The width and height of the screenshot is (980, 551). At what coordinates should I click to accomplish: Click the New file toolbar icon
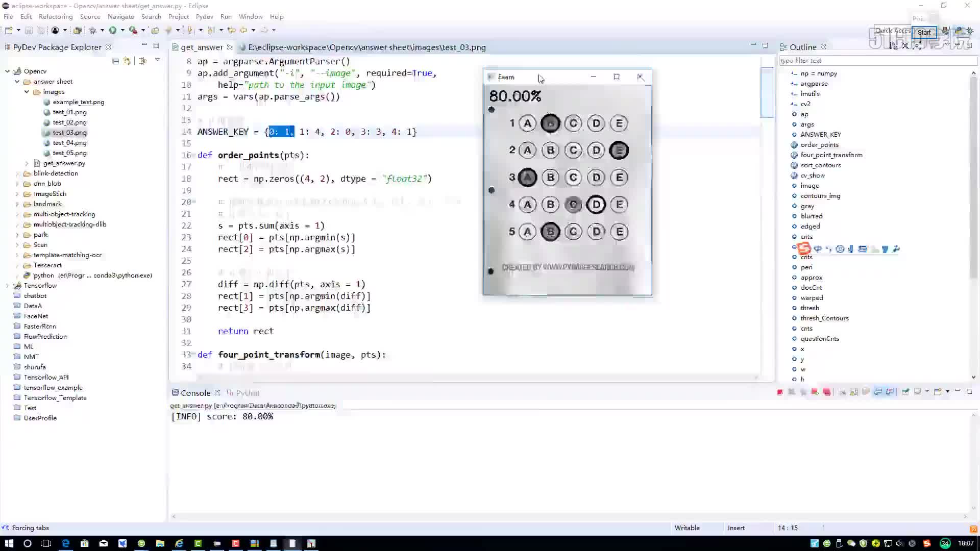[9, 30]
